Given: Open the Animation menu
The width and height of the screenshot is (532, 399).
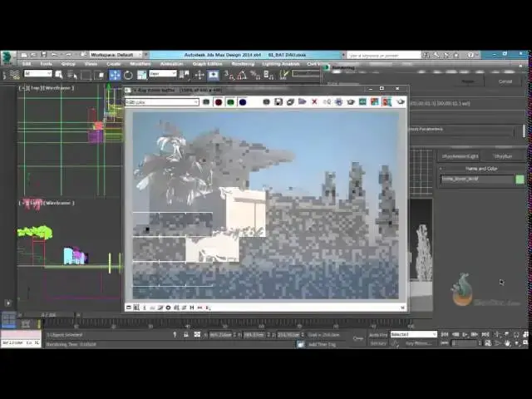Looking at the screenshot, I should click(171, 64).
